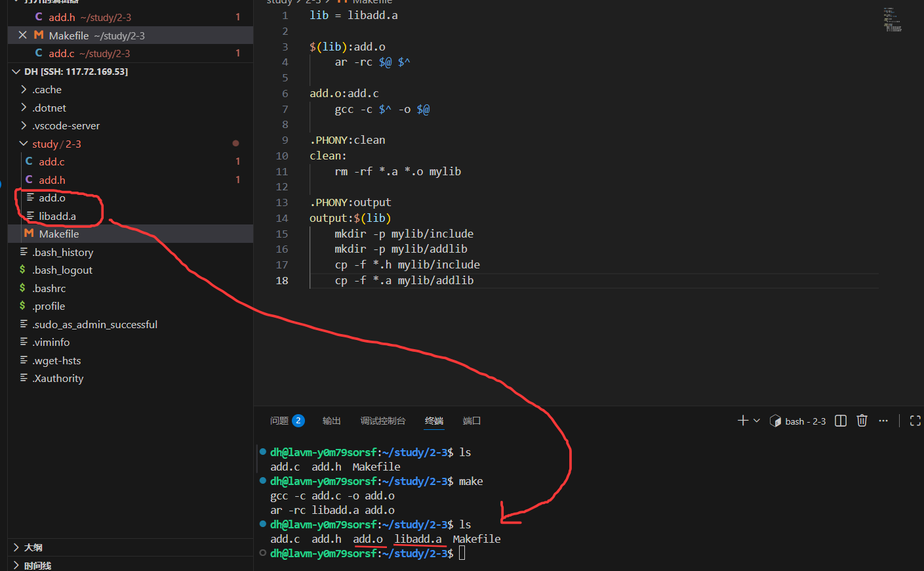Click the M icon beside explorer Makefile
The image size is (924, 571).
tap(29, 234)
